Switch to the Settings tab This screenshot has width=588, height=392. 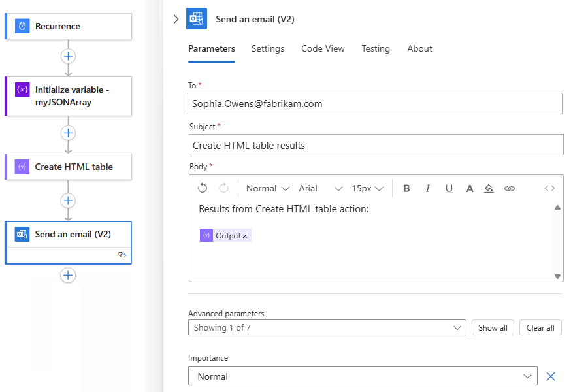(x=268, y=48)
